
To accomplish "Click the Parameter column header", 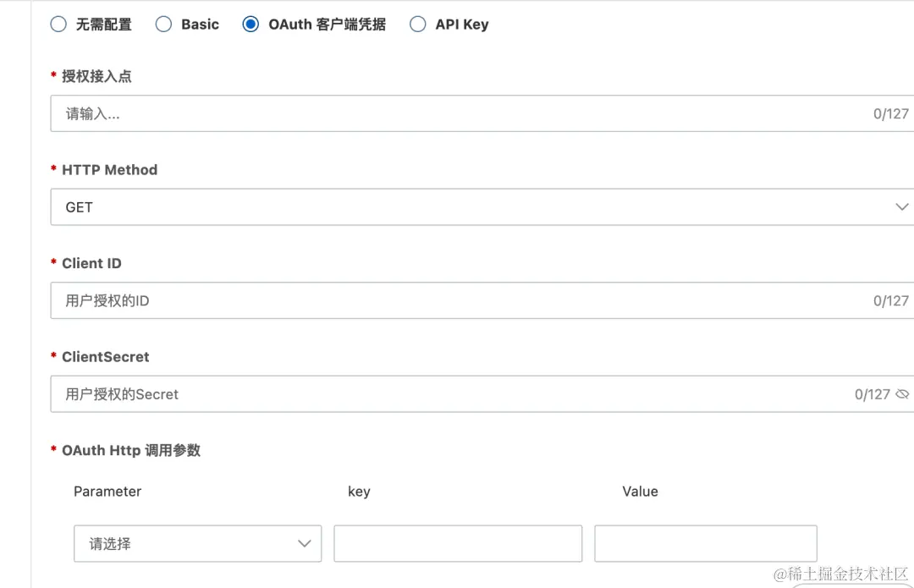I will pos(107,492).
